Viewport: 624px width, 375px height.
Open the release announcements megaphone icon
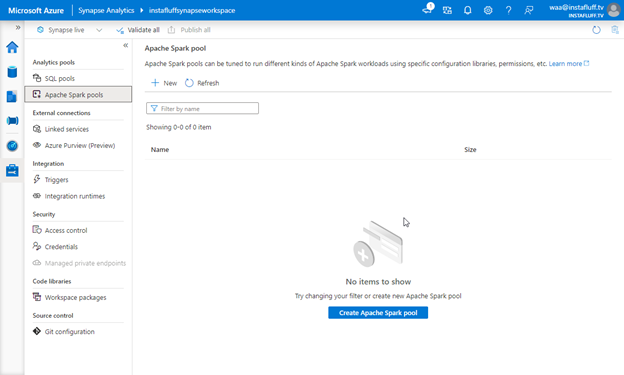(427, 10)
